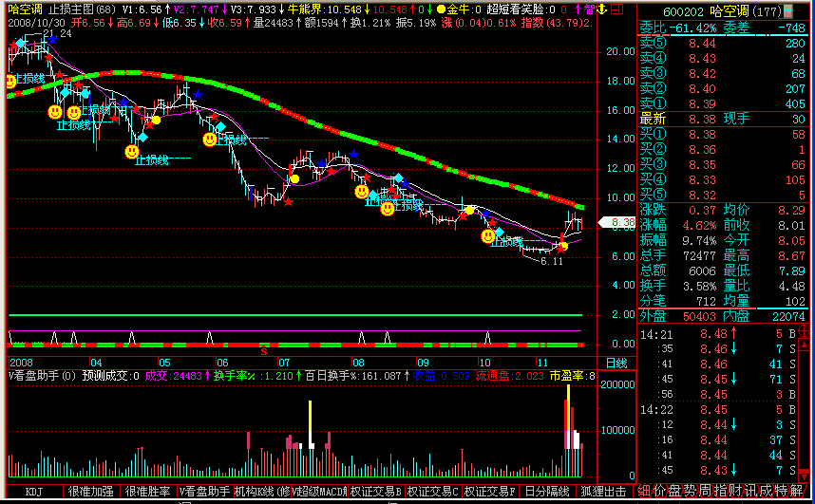Switch side panel to 细 tab
Image resolution: width=815 pixels, height=504 pixels.
click(x=644, y=491)
